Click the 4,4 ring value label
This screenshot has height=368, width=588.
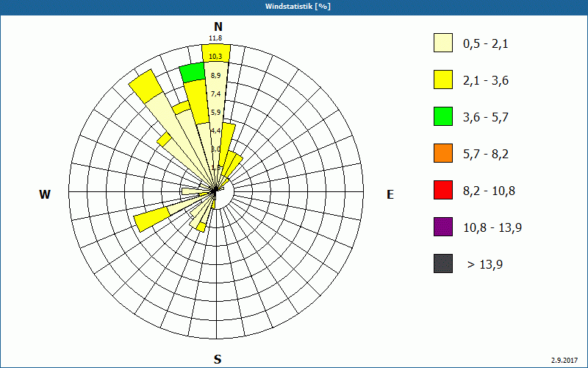click(x=215, y=131)
